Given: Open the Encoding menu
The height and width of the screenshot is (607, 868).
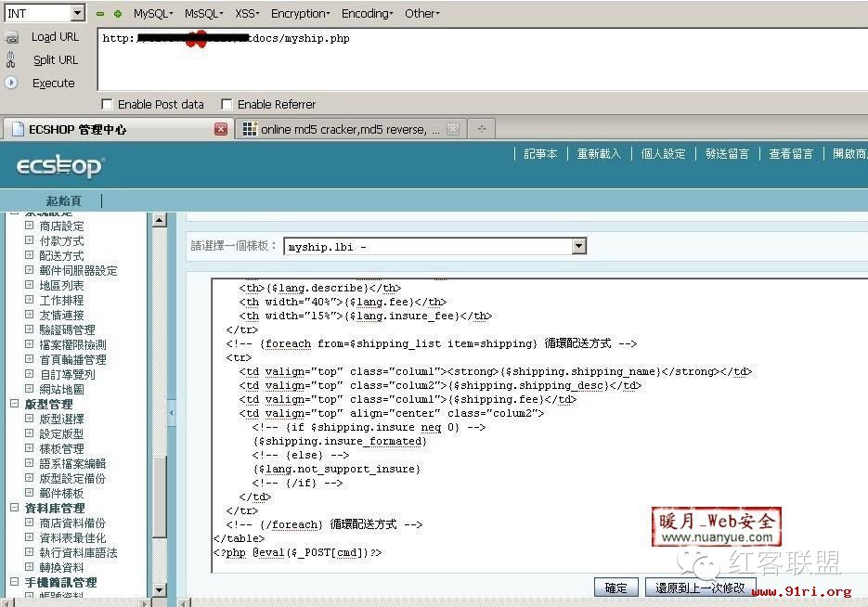Looking at the screenshot, I should (x=368, y=13).
